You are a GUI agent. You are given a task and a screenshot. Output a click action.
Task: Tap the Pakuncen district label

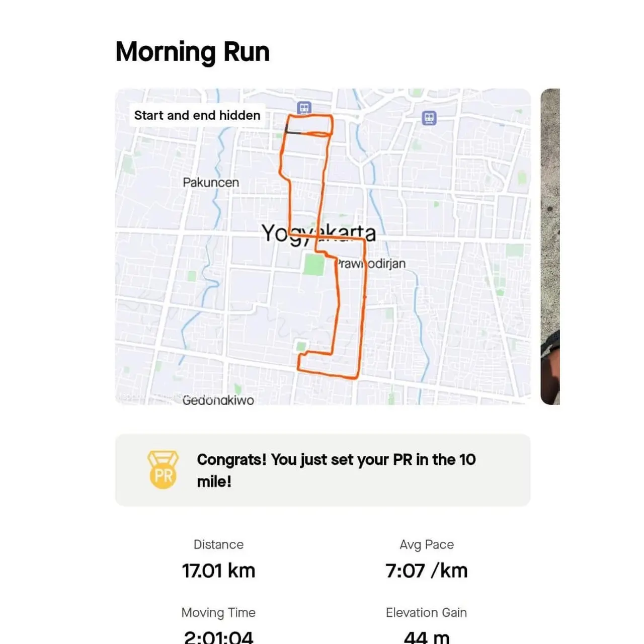tap(211, 182)
